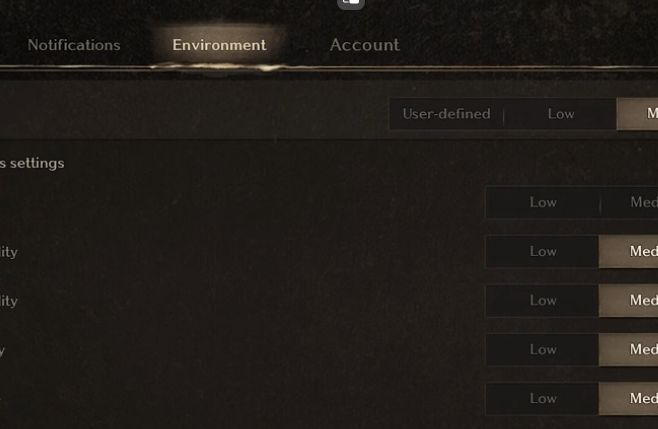Select the Low overall graphics preset
Screen dimensions: 658x429
coord(561,114)
